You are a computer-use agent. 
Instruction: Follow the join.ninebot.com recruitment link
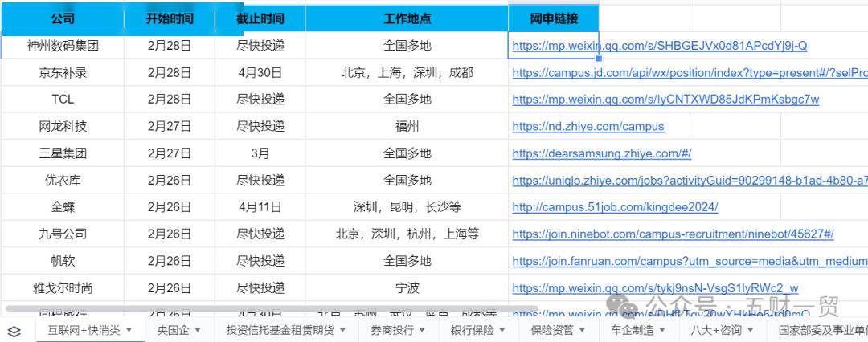673,234
